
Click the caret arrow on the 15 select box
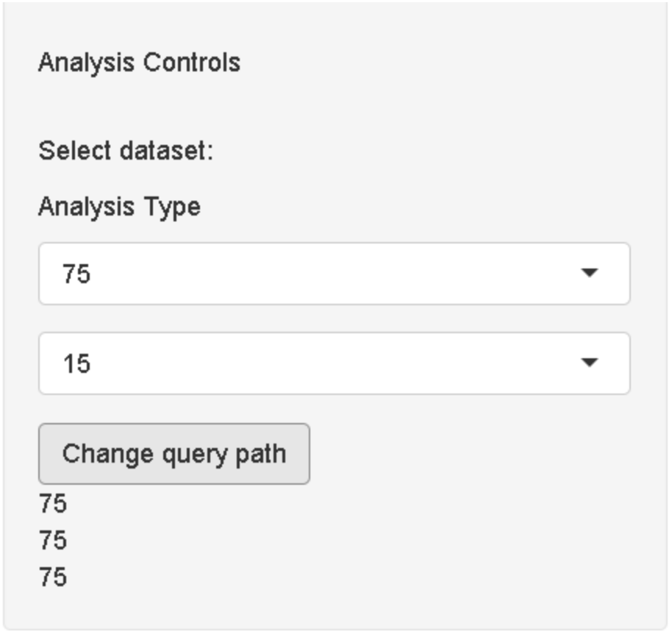coord(589,363)
